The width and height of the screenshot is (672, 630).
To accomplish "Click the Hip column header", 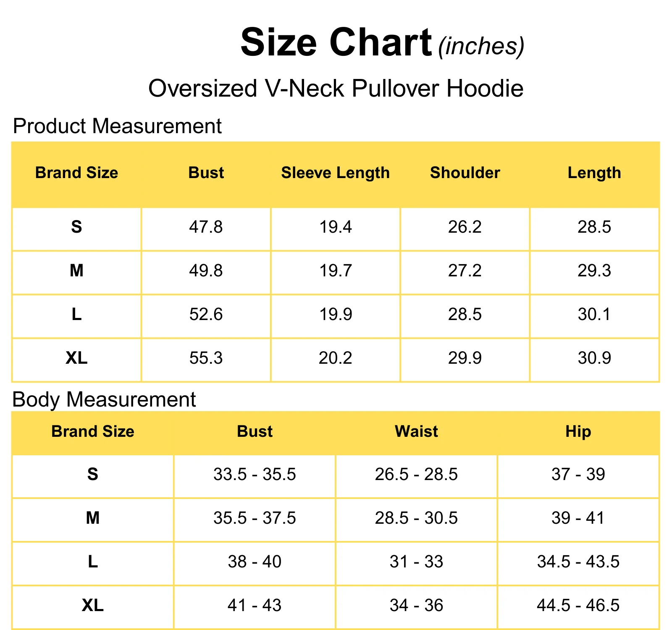I will click(x=578, y=432).
